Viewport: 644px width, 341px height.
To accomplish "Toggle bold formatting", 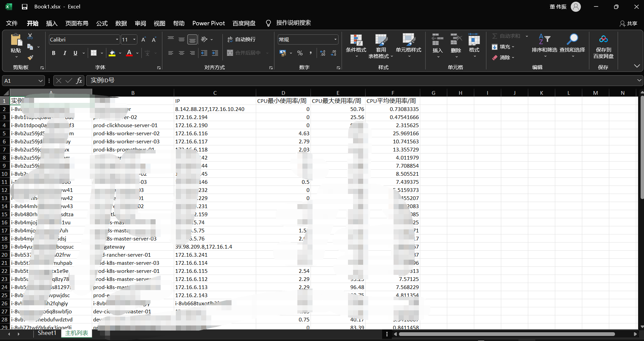I will click(53, 53).
